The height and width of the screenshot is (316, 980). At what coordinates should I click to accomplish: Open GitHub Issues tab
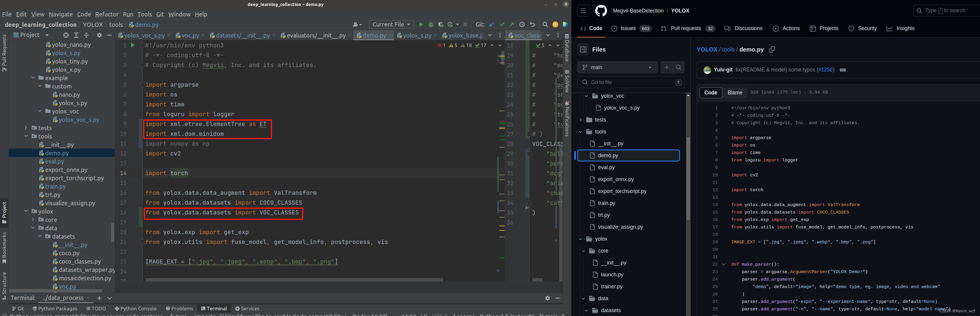pyautogui.click(x=632, y=28)
